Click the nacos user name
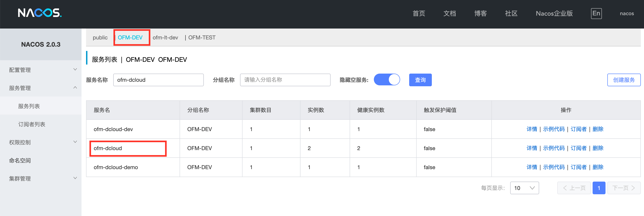 tap(627, 14)
